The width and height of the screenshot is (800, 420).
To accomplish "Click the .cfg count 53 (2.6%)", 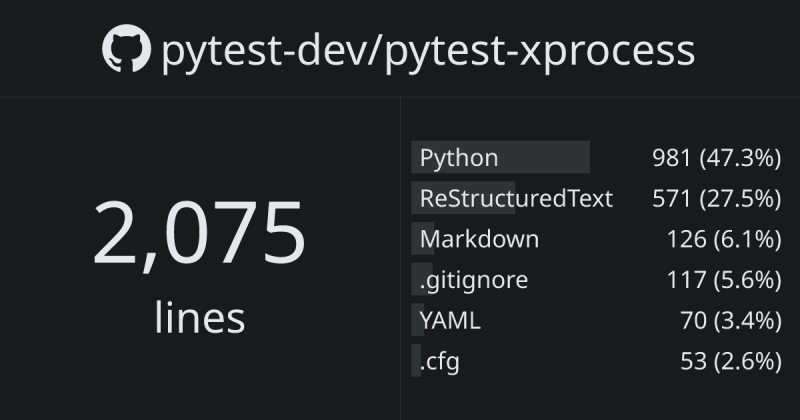I will pyautogui.click(x=731, y=362).
